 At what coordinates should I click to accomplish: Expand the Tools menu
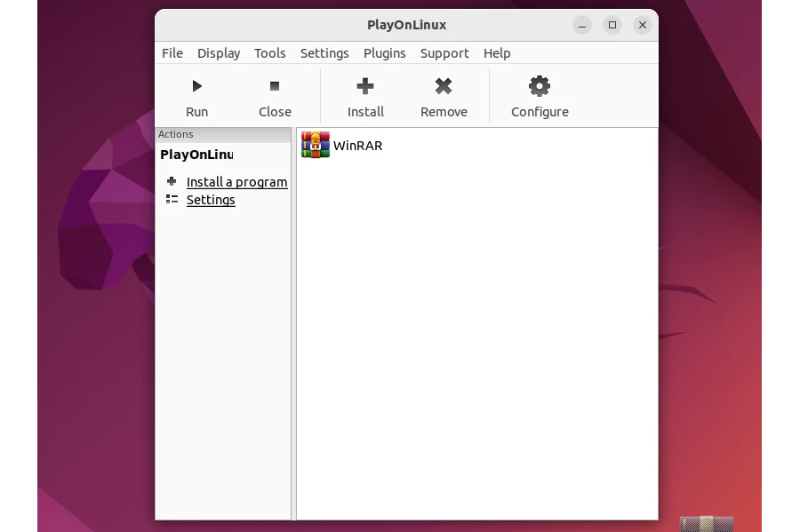click(270, 53)
